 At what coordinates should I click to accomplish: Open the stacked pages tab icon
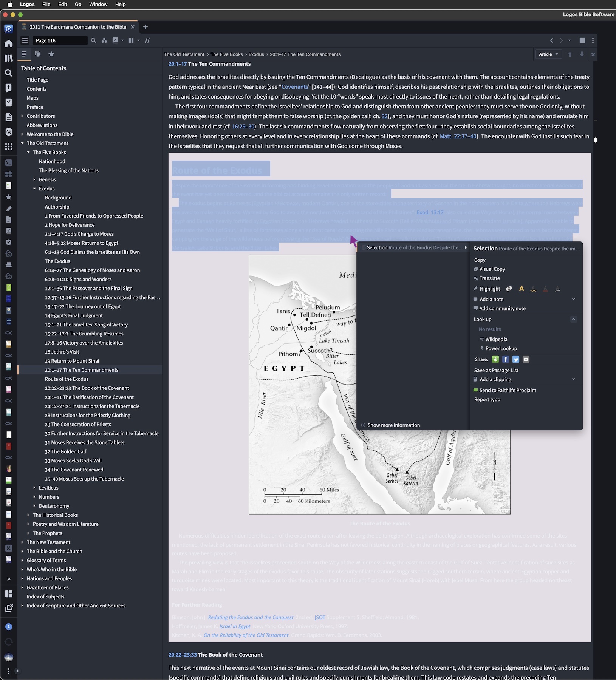click(38, 54)
